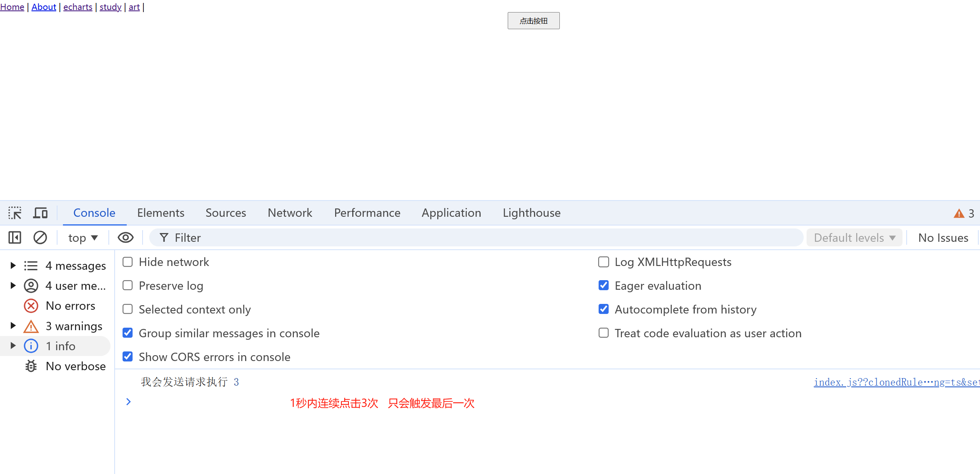Expand the 3 warnings group
The height and width of the screenshot is (474, 980).
[x=13, y=326]
